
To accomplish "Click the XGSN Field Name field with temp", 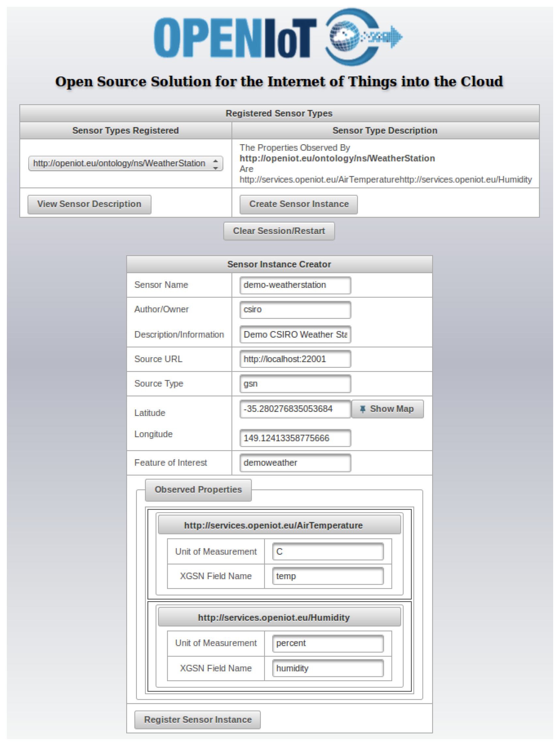I will pos(328,576).
